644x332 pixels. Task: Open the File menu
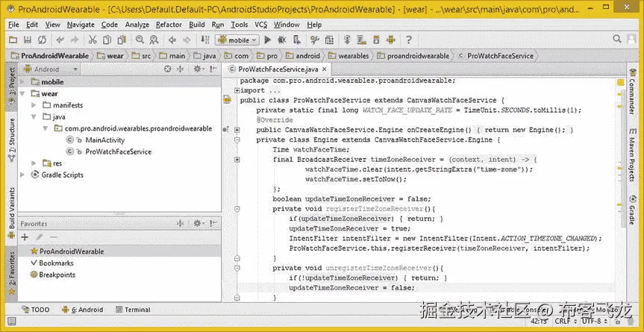coord(13,25)
